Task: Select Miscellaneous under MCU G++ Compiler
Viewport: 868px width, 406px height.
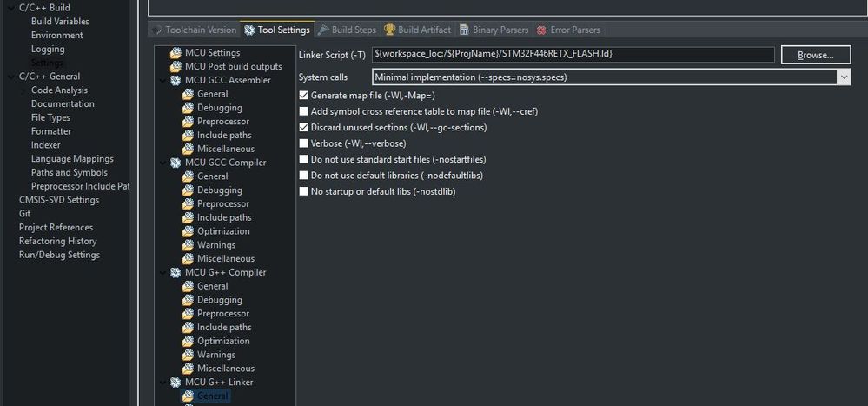Action: tap(226, 369)
